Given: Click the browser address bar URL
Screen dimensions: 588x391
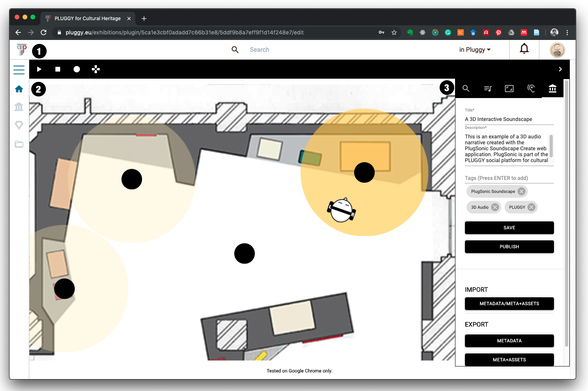Looking at the screenshot, I should coord(184,32).
